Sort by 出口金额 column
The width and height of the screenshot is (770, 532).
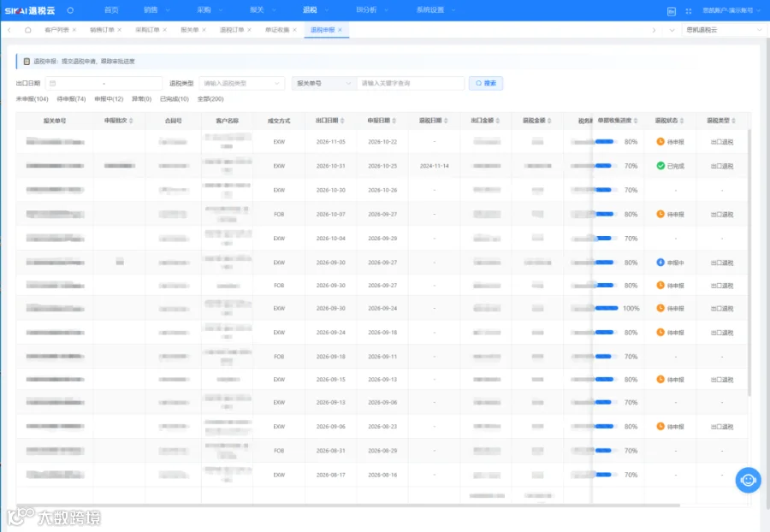pos(497,121)
